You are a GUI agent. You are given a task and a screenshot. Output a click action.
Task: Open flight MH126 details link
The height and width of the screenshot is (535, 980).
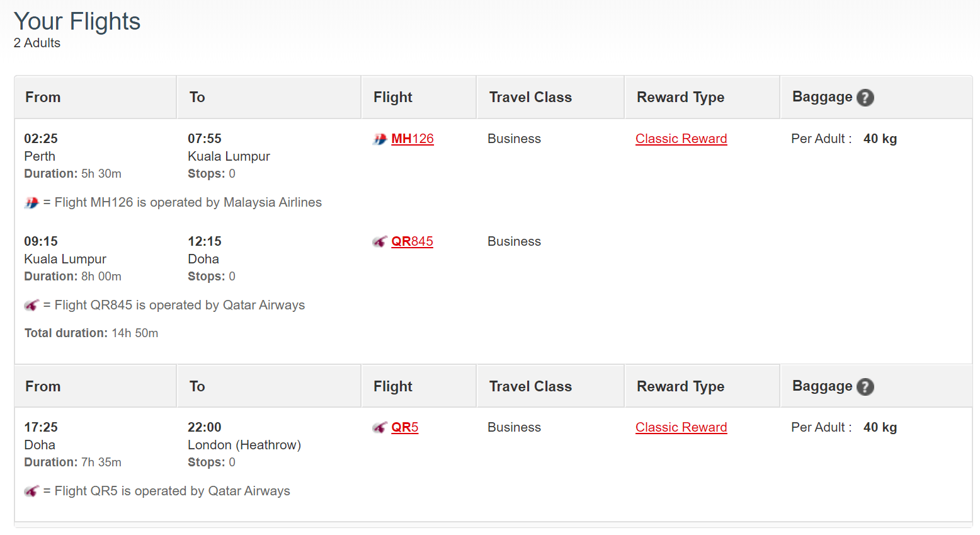click(x=413, y=139)
